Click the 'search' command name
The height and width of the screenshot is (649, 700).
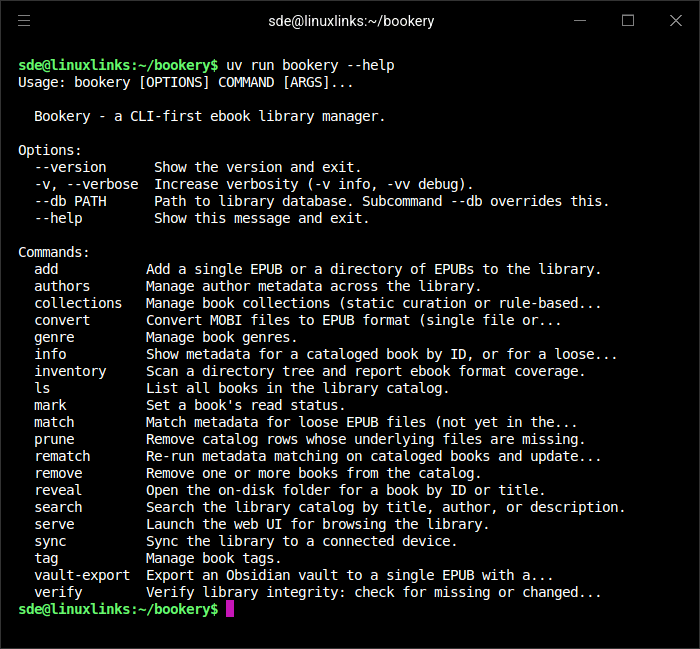tap(58, 508)
